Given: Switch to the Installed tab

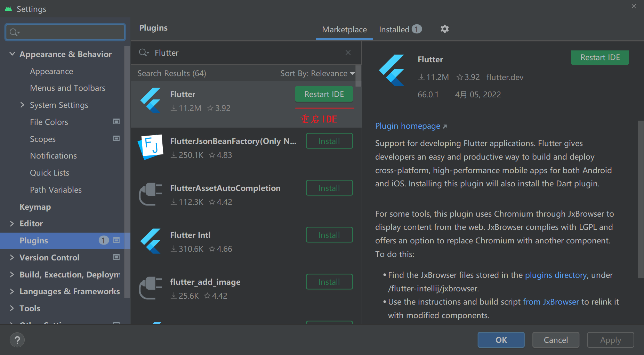Looking at the screenshot, I should tap(400, 30).
